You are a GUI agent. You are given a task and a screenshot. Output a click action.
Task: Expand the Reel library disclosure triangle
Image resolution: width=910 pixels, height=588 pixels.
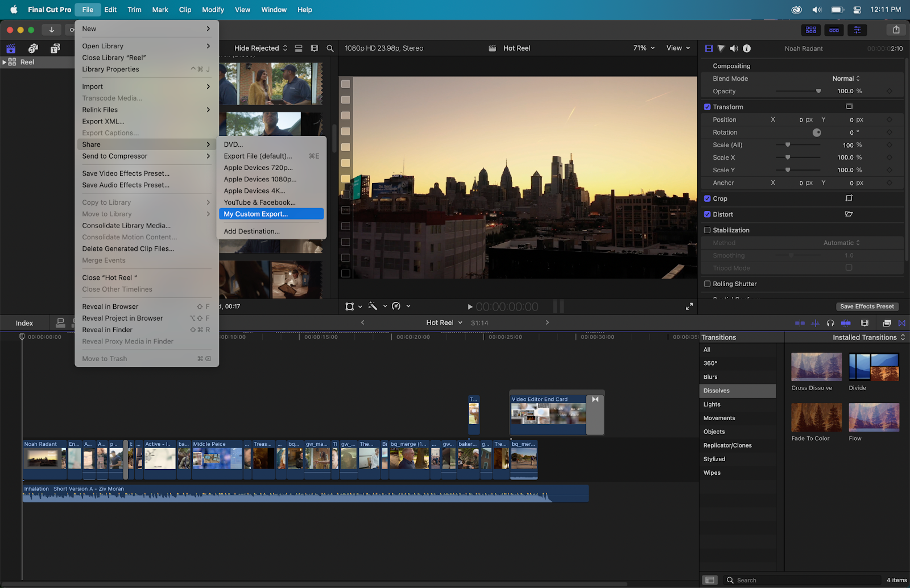5,62
